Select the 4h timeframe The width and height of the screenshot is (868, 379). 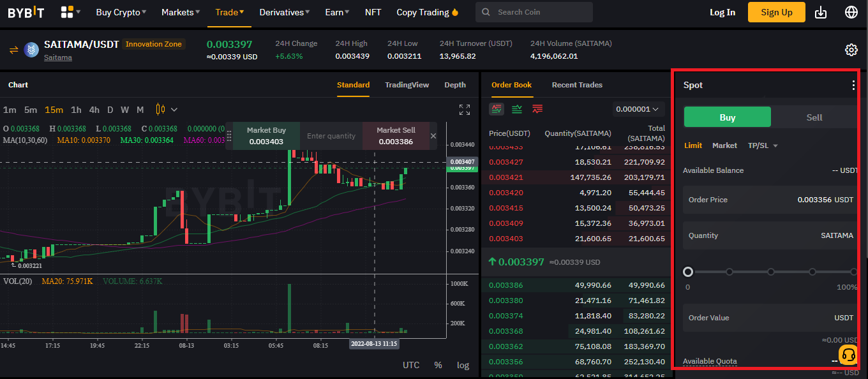[94, 110]
